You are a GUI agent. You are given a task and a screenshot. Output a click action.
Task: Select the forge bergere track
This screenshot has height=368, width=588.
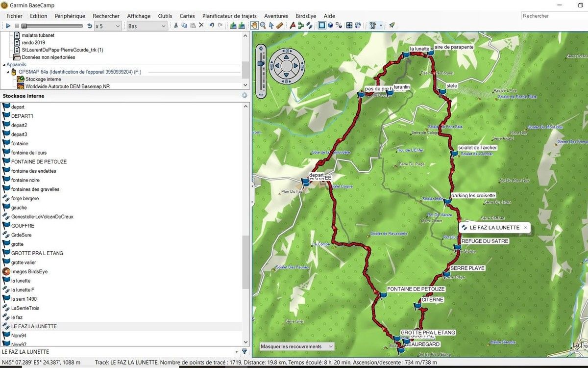[x=24, y=199]
